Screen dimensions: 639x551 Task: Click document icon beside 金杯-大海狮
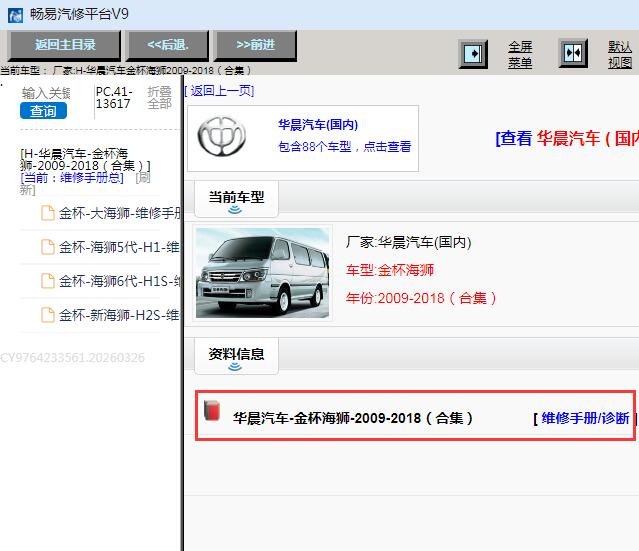coord(48,213)
